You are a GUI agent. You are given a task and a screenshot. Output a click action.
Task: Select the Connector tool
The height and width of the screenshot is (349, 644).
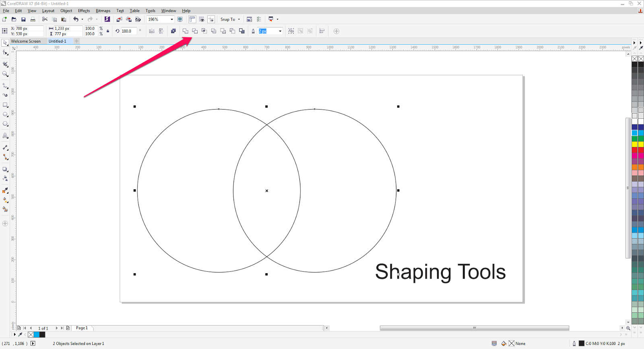5,157
